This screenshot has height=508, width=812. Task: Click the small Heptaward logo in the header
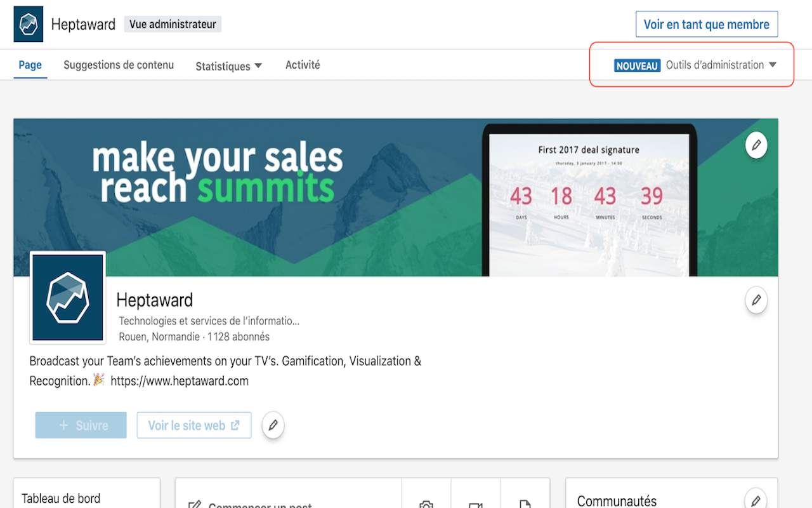tap(29, 24)
